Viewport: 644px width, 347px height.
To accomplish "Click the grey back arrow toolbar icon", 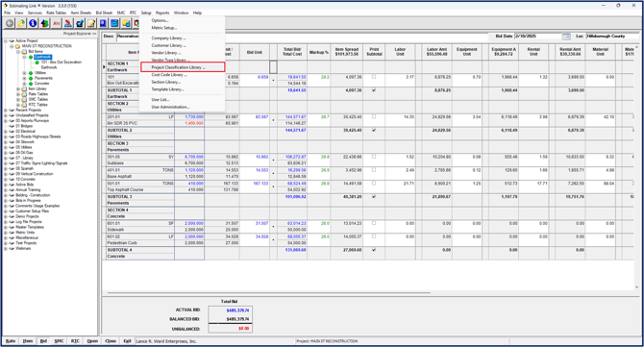I will [x=10, y=23].
